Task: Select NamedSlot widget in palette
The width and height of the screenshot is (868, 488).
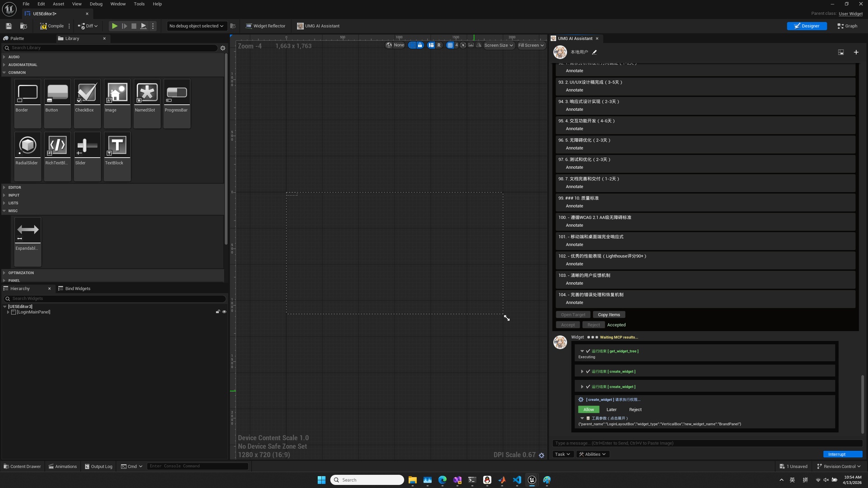Action: click(x=147, y=103)
